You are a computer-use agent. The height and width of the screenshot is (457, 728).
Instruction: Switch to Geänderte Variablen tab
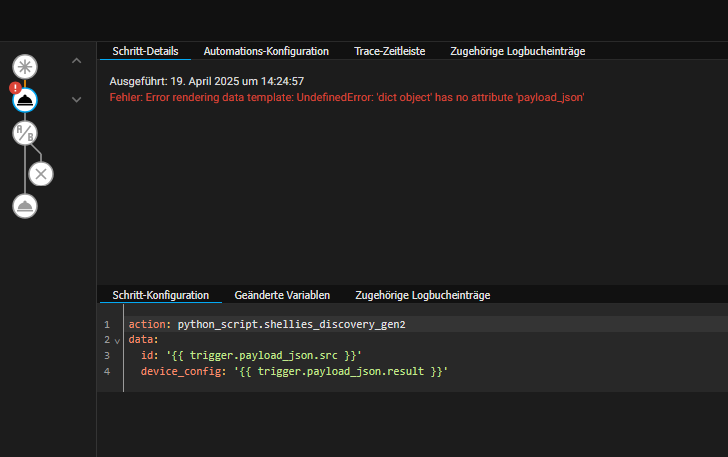tap(282, 296)
